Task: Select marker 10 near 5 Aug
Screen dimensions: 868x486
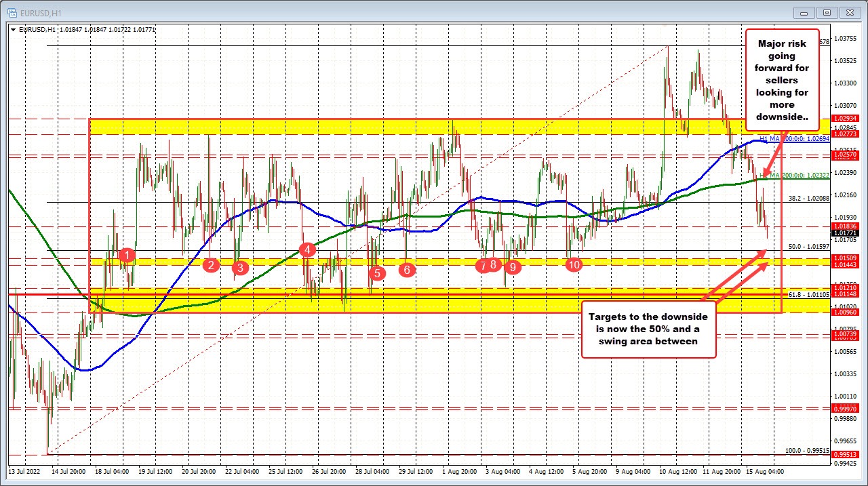Action: [574, 265]
